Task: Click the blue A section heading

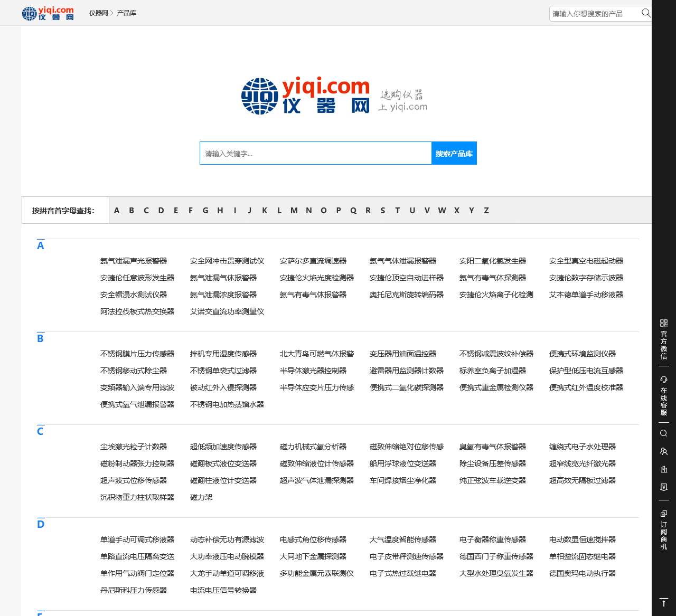Action: pos(41,245)
